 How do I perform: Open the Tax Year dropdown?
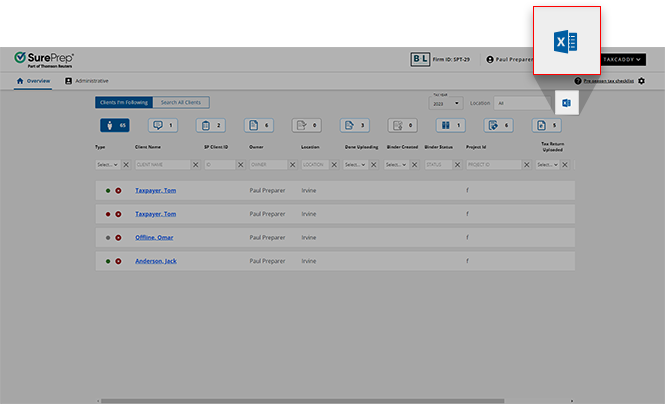(446, 103)
